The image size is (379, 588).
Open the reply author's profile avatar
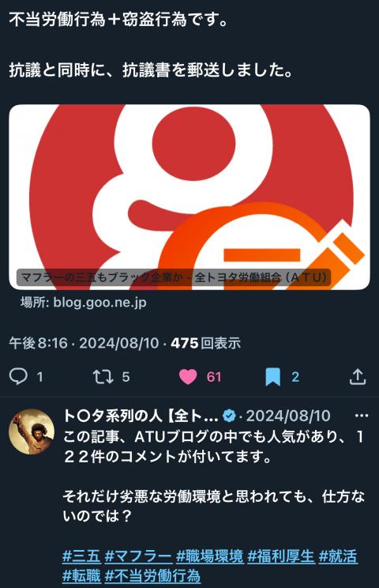click(32, 432)
